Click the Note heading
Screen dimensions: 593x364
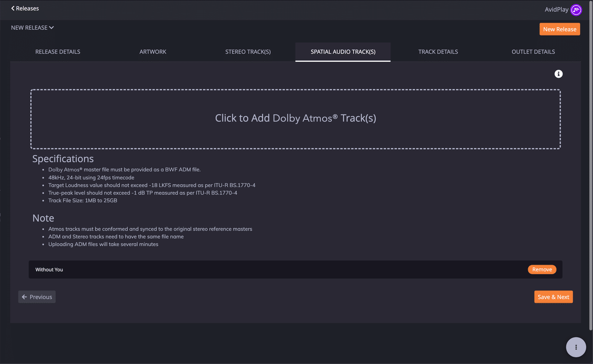click(x=43, y=218)
